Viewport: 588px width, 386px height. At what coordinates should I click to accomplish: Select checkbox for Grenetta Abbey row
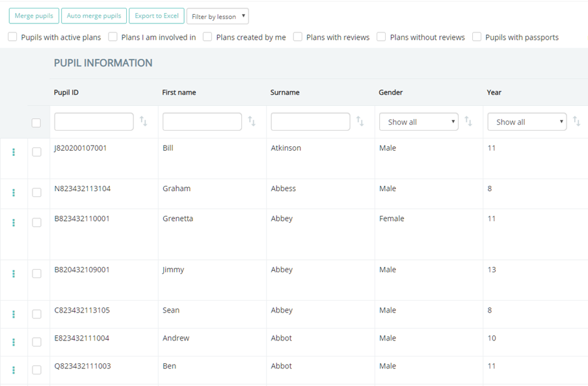(x=36, y=223)
